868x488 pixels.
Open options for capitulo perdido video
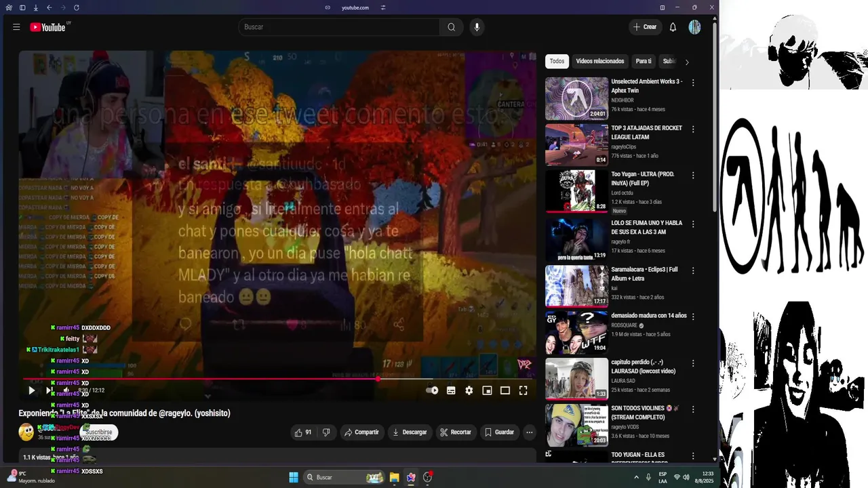click(x=693, y=363)
